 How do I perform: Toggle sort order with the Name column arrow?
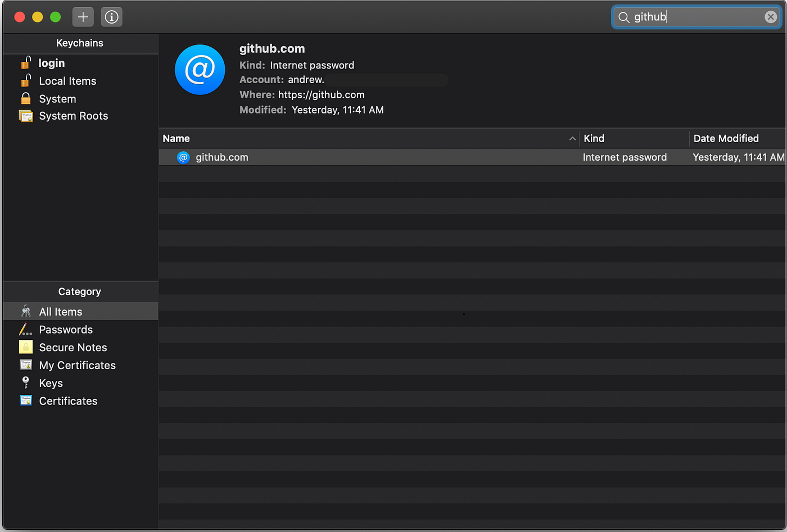pyautogui.click(x=572, y=138)
